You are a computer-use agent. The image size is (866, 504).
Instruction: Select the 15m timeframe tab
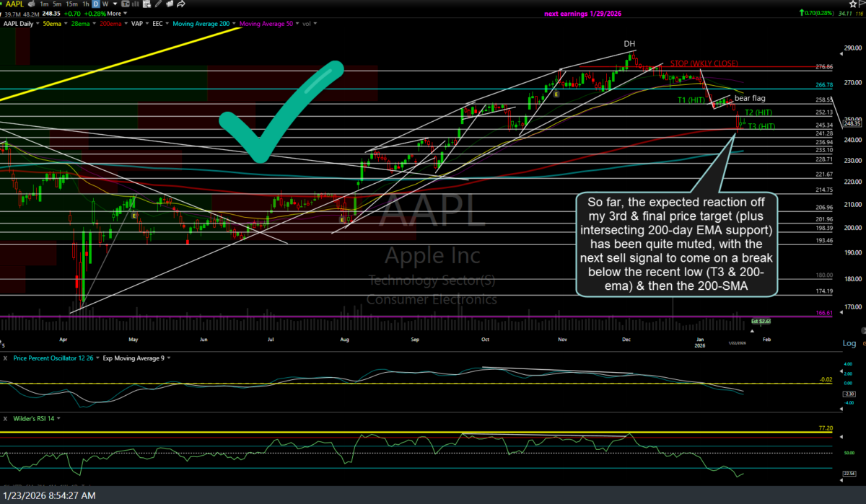pos(71,4)
